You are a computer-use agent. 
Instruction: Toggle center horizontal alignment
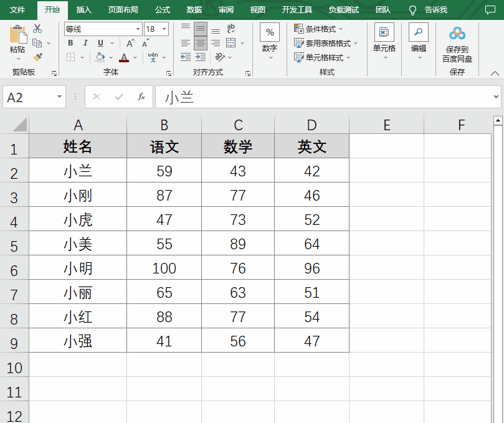[x=201, y=43]
